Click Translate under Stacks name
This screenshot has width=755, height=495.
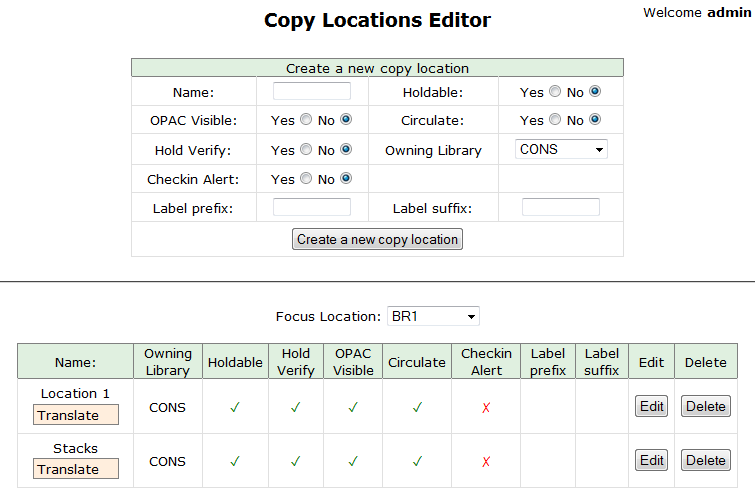(x=76, y=469)
